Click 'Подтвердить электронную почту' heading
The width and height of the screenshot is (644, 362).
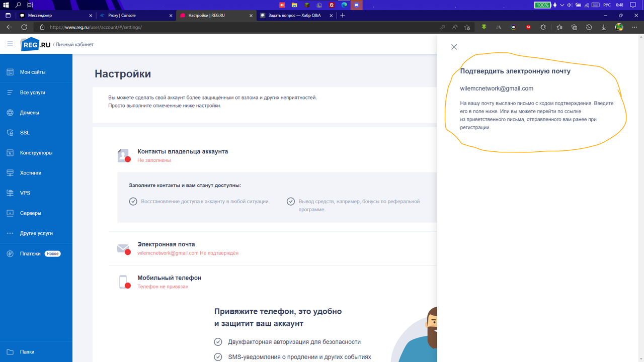click(515, 71)
